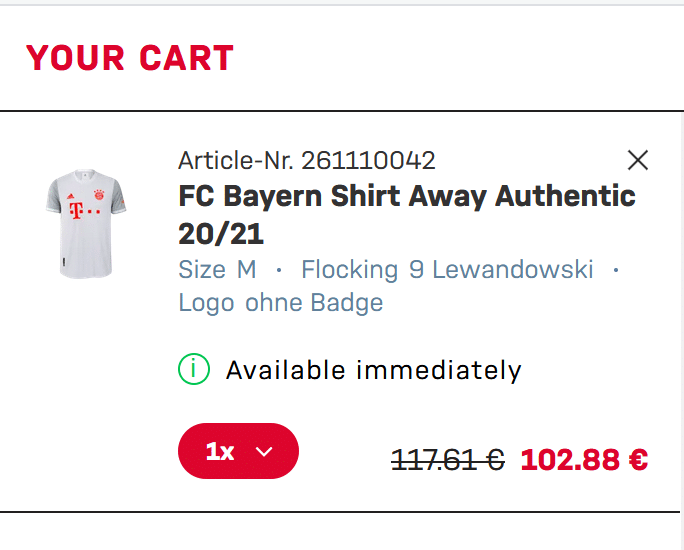Click the Logo ohne Badge option text

(280, 302)
